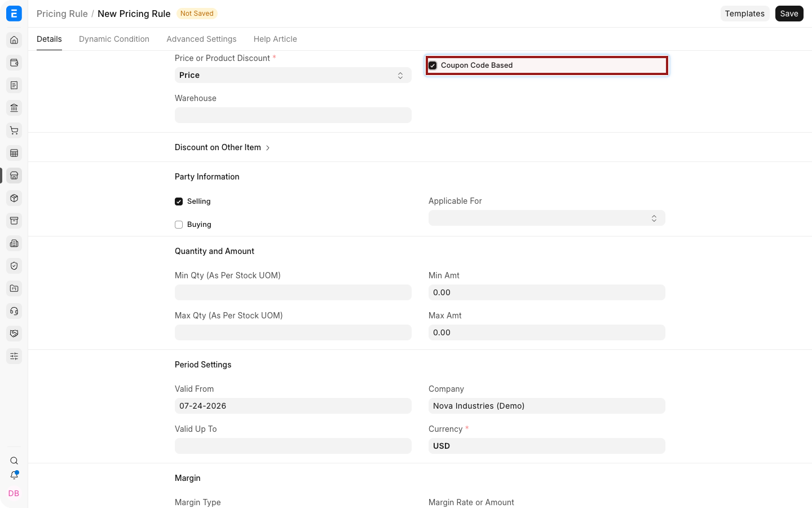Open the handshake sidebar icon
Viewport: 812px width, 508px height.
click(x=14, y=334)
